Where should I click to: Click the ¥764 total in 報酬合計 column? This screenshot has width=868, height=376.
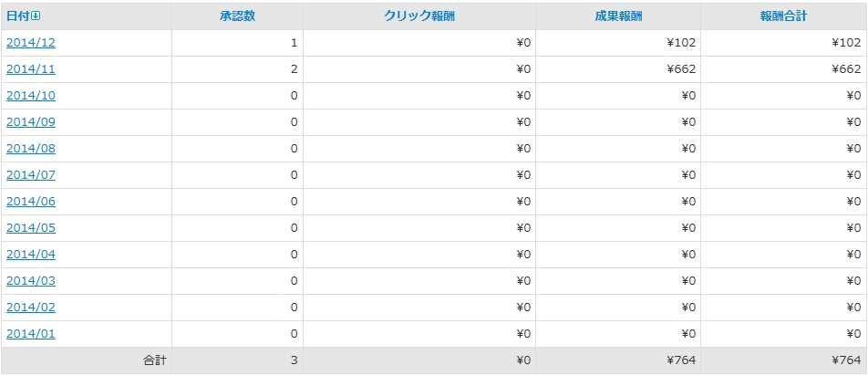[846, 360]
